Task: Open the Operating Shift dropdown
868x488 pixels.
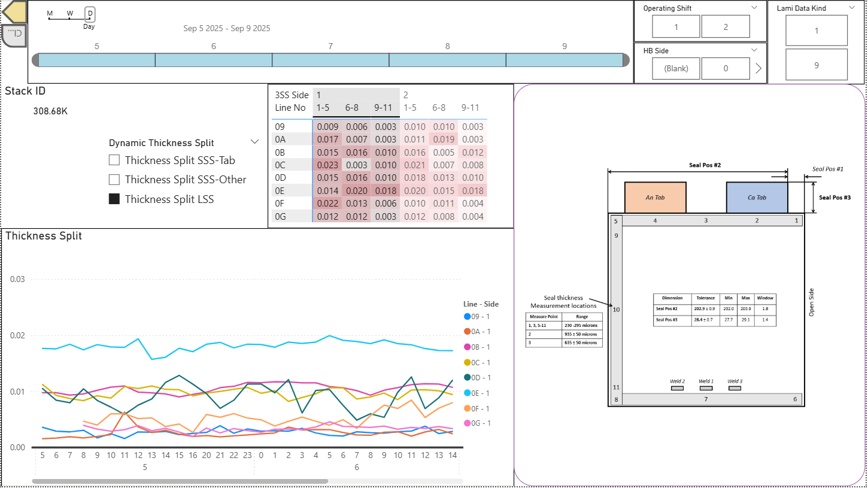Action: pyautogui.click(x=755, y=8)
